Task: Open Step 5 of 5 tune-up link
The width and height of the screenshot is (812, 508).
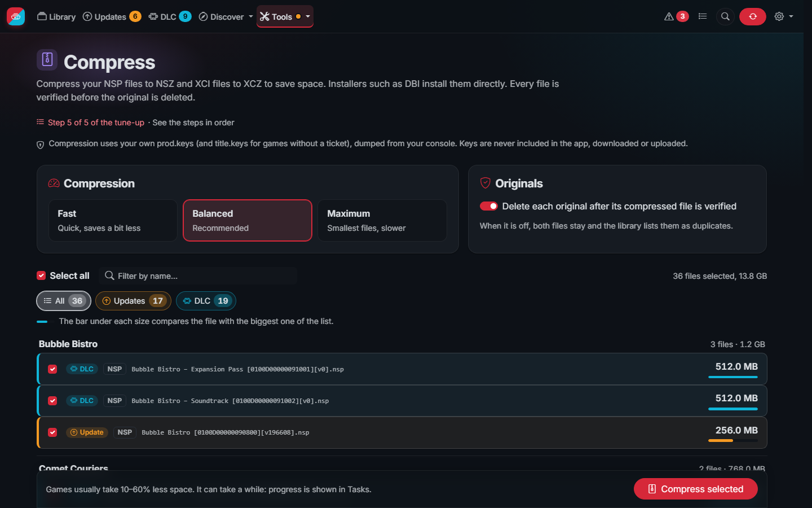Action: click(96, 122)
